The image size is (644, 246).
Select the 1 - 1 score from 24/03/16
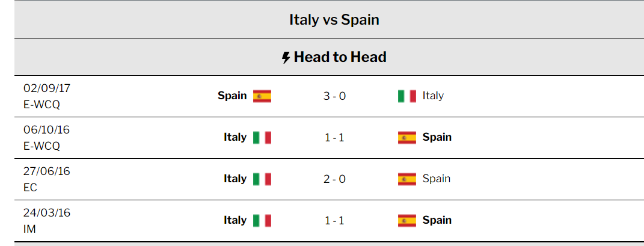pyautogui.click(x=334, y=220)
